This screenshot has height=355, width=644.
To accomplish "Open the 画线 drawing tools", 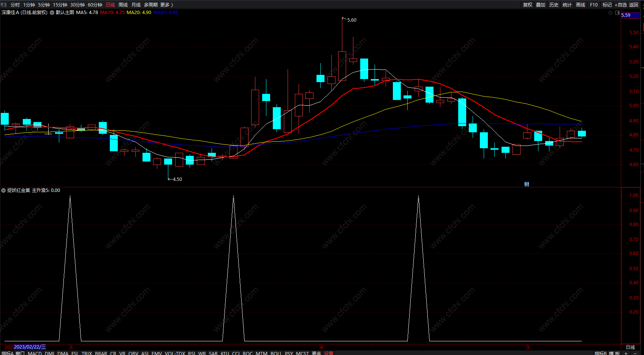I will tap(581, 5).
